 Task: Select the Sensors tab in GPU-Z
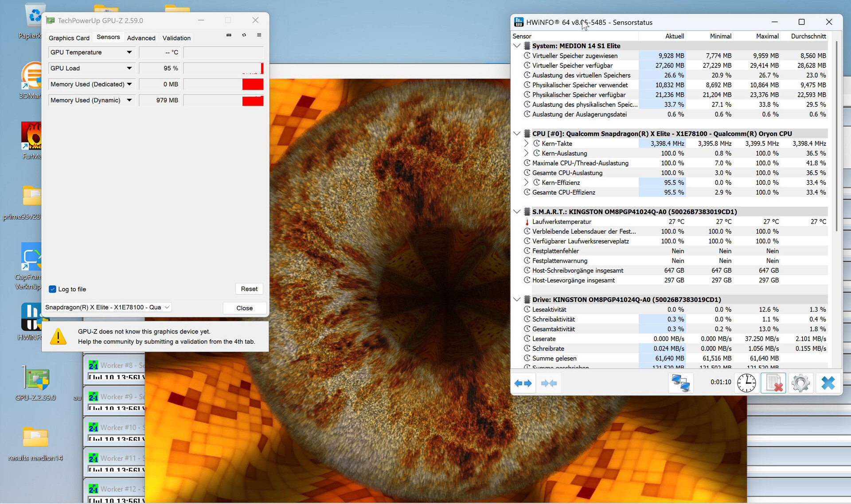pyautogui.click(x=108, y=37)
